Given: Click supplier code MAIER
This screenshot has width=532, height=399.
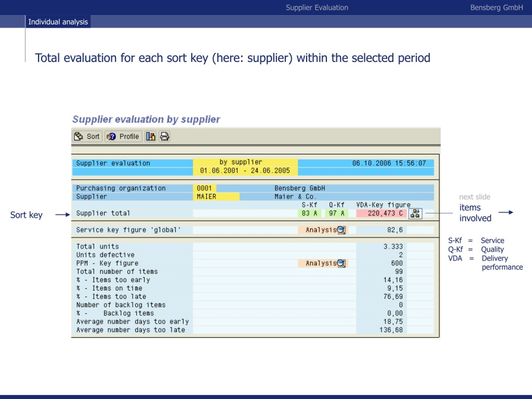Looking at the screenshot, I should pos(216,197).
